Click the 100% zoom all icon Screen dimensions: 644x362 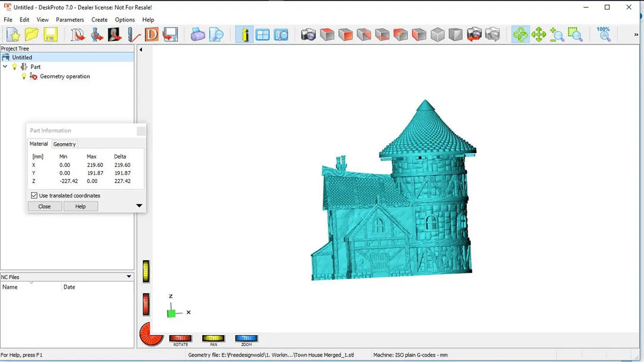(603, 35)
